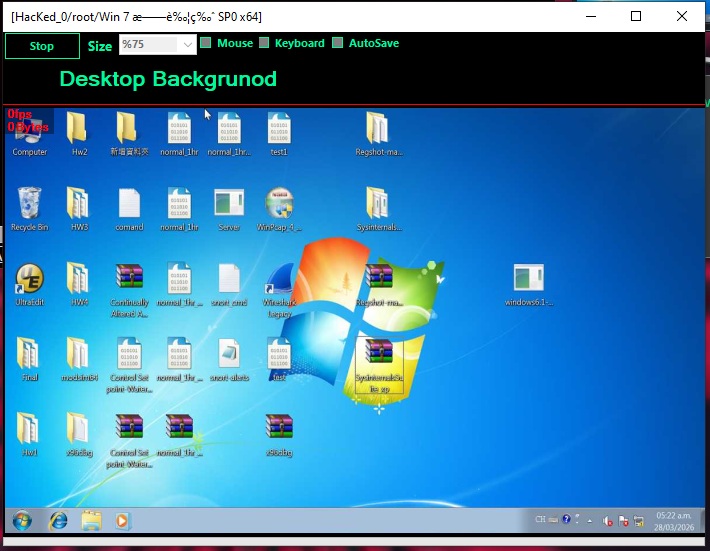
Task: Click the test1 file icon
Action: [279, 130]
